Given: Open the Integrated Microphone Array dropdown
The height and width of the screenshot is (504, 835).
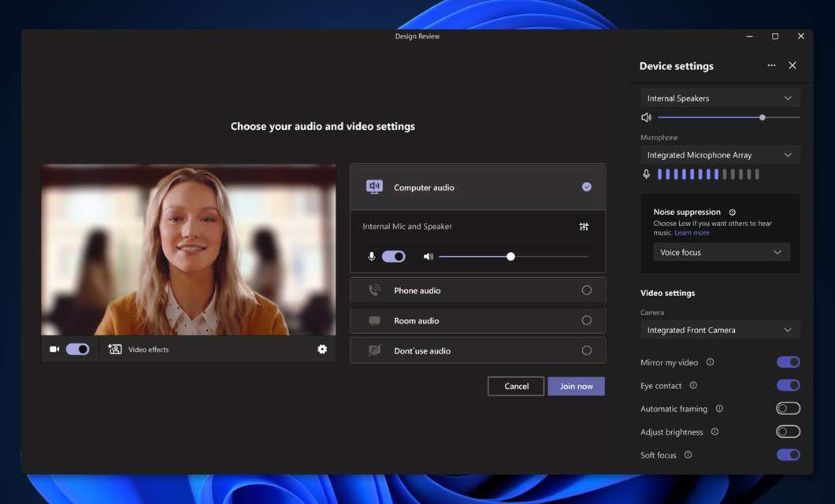Looking at the screenshot, I should pos(720,155).
